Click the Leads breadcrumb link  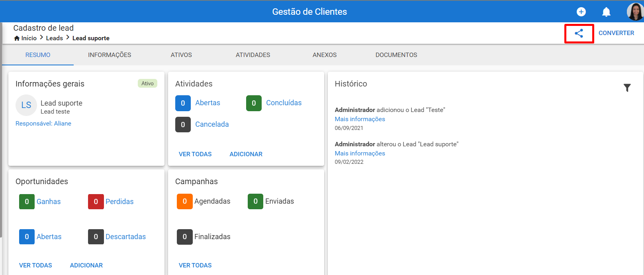[55, 38]
